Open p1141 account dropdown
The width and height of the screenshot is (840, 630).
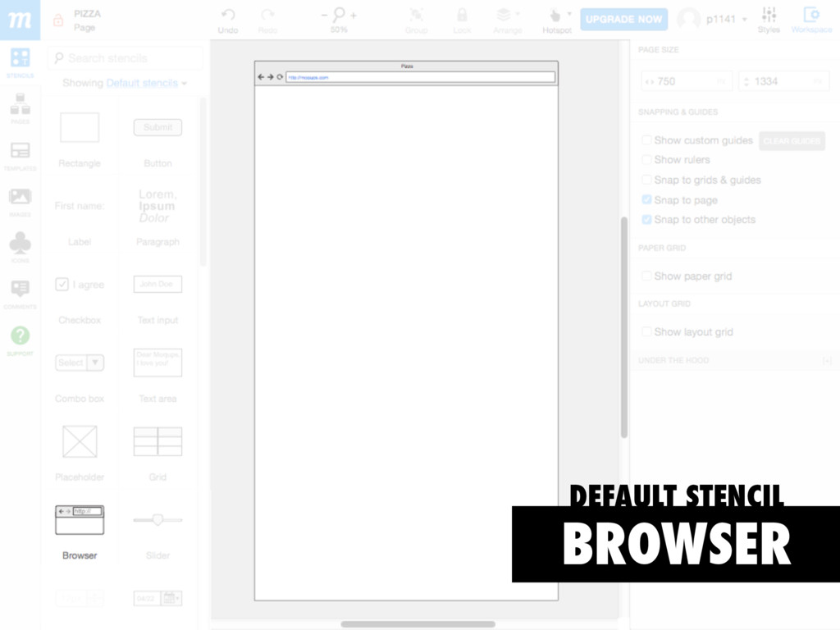point(726,20)
